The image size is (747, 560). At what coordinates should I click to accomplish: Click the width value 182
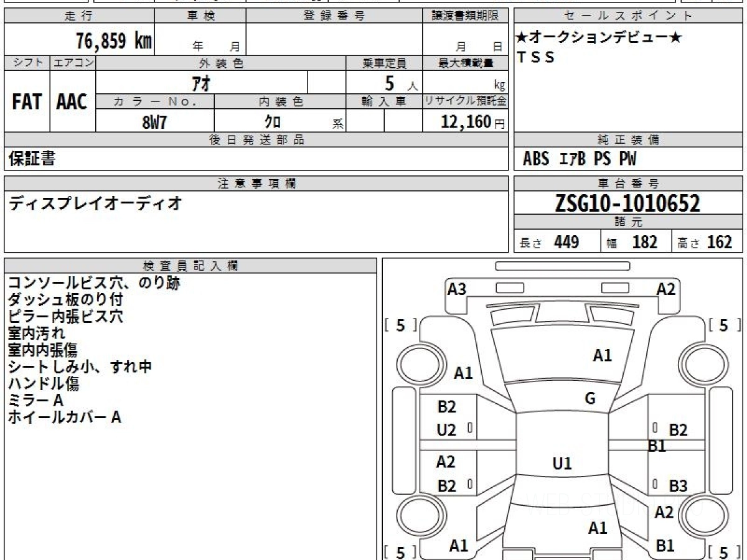(x=645, y=242)
